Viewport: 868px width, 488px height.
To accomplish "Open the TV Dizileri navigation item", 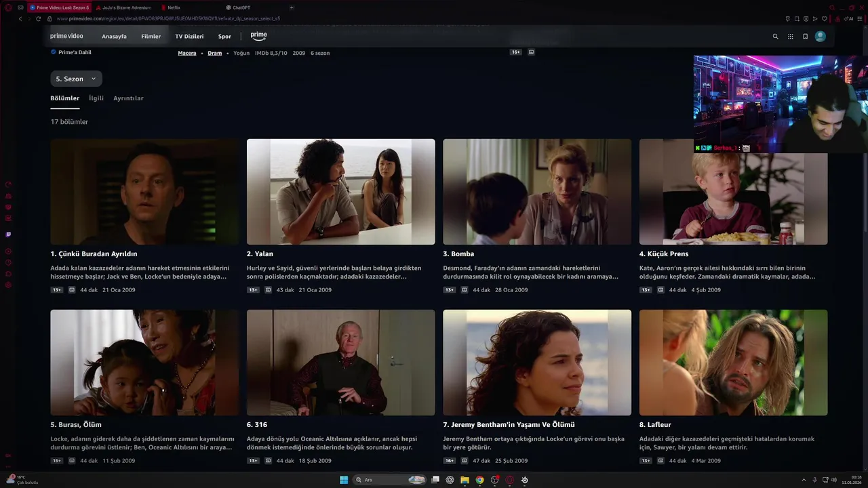I will click(x=189, y=37).
